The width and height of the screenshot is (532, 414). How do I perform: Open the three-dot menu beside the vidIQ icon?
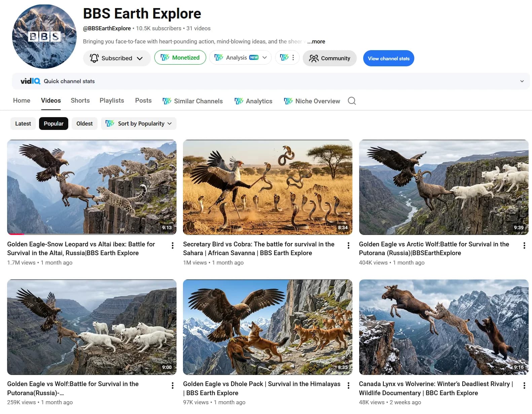click(x=293, y=58)
